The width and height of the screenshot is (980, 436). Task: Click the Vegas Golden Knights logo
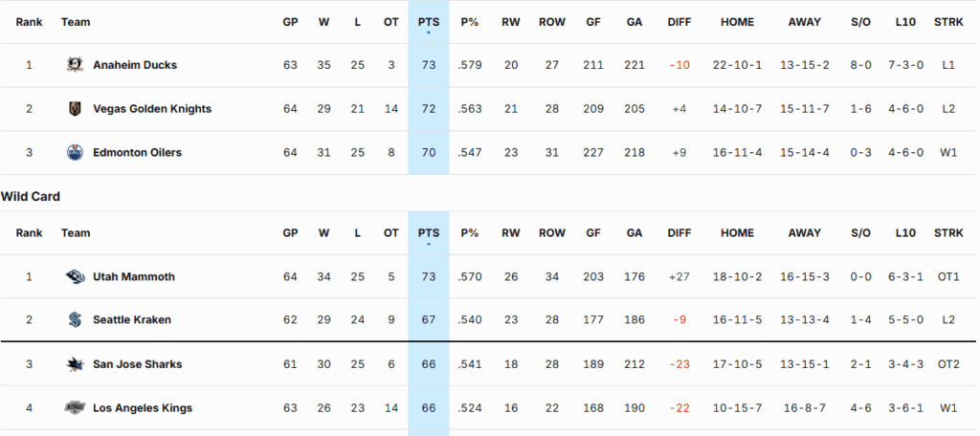point(76,109)
